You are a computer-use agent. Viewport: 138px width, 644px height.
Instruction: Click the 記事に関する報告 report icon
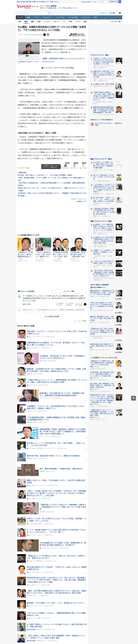(x=24, y=168)
